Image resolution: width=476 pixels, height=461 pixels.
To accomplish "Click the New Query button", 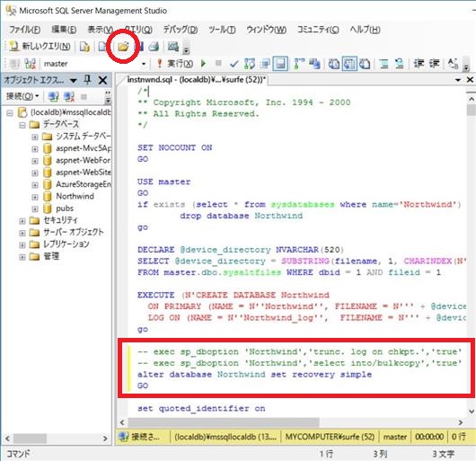I will click(40, 47).
